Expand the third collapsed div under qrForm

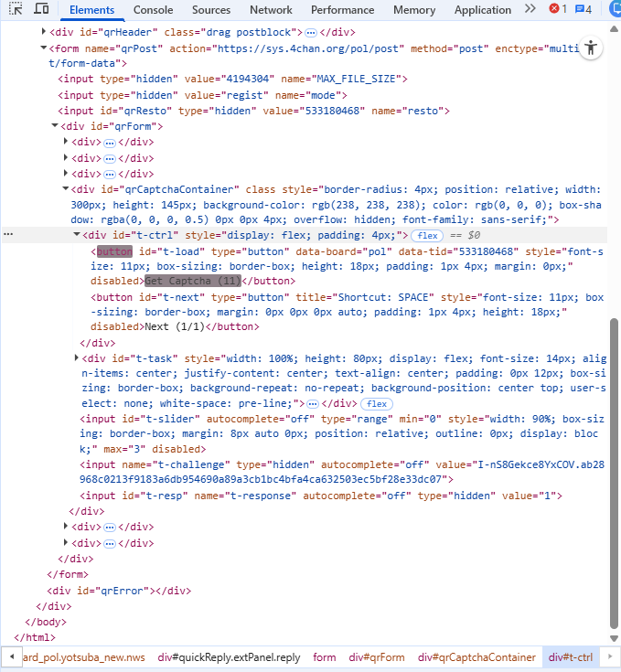click(x=66, y=173)
